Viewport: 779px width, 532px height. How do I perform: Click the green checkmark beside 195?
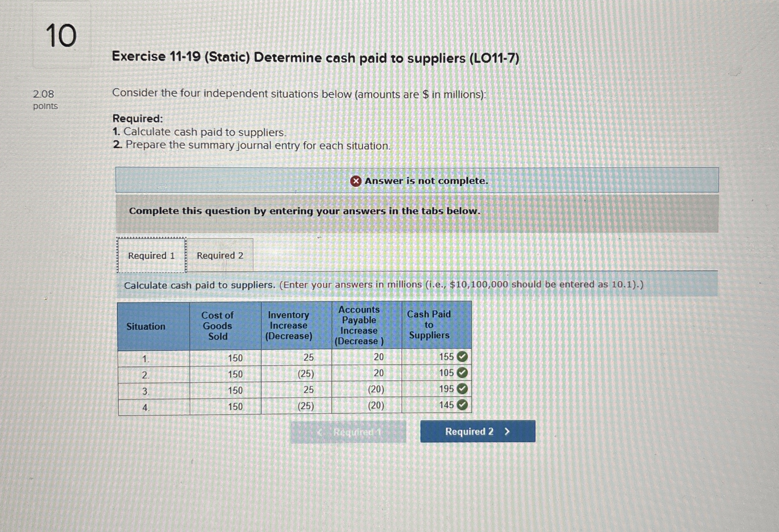coord(463,389)
